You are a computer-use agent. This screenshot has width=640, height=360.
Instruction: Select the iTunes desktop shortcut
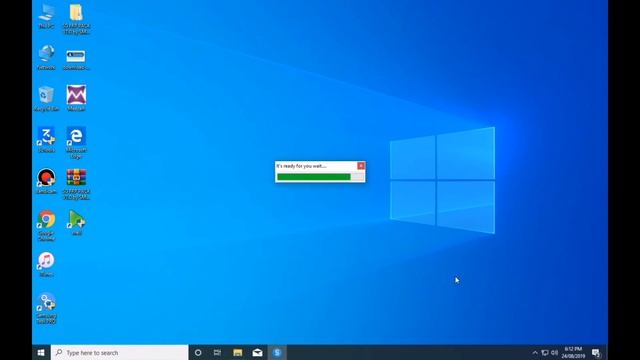tap(46, 264)
